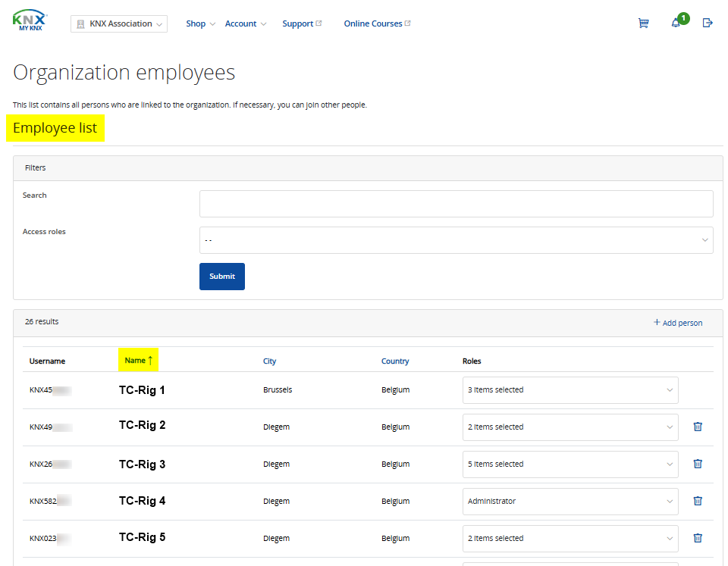Delete the TC-Rig 2 employee
728x566 pixels.
698,427
